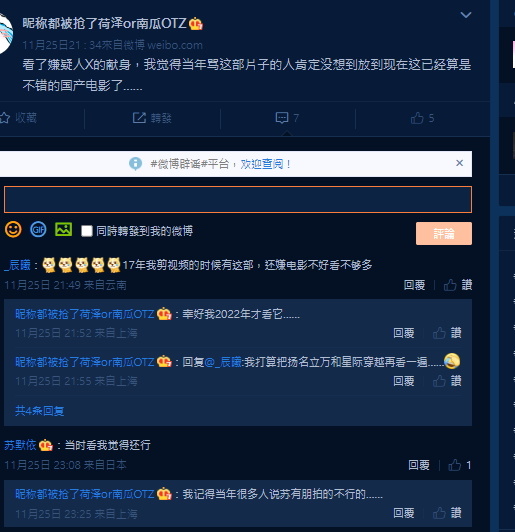Screen dimensions: 515x532
Task: Open the 欢迎查阅 link in banner
Action: point(262,164)
